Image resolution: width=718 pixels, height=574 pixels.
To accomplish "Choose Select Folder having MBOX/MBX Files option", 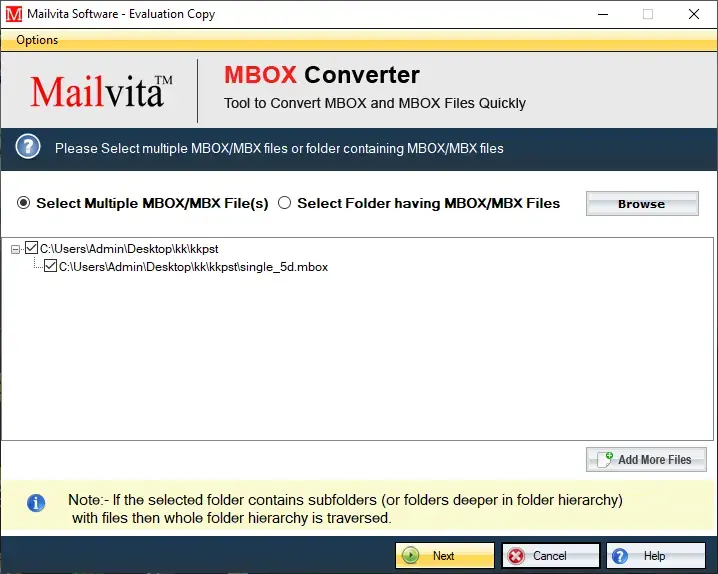I will pyautogui.click(x=284, y=203).
